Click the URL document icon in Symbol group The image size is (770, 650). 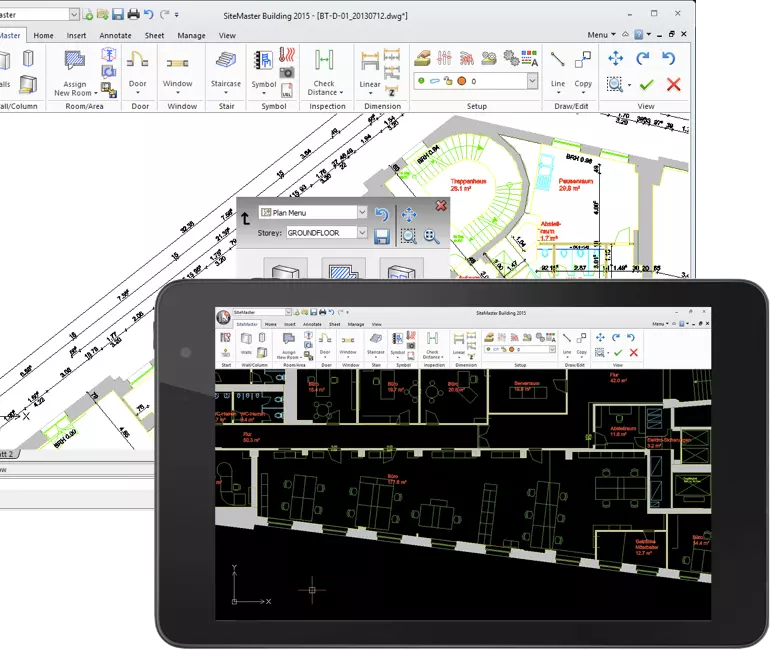point(287,90)
